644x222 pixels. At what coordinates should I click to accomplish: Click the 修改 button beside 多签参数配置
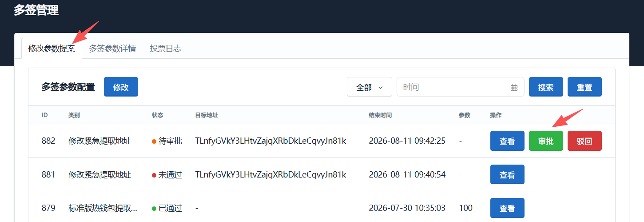[121, 87]
